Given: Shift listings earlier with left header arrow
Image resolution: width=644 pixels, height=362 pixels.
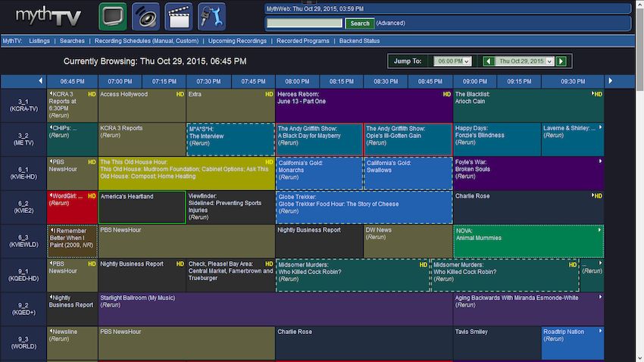Looking at the screenshot, I should pos(40,81).
